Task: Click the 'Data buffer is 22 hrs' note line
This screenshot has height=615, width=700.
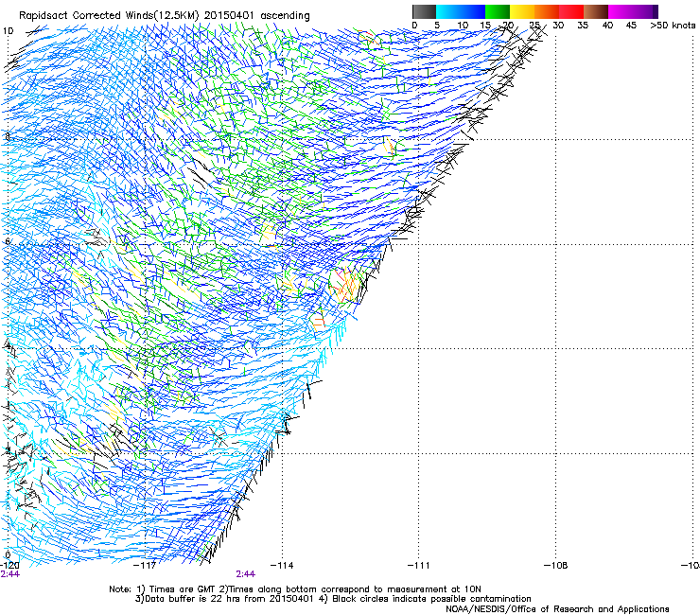Action: pos(224,599)
